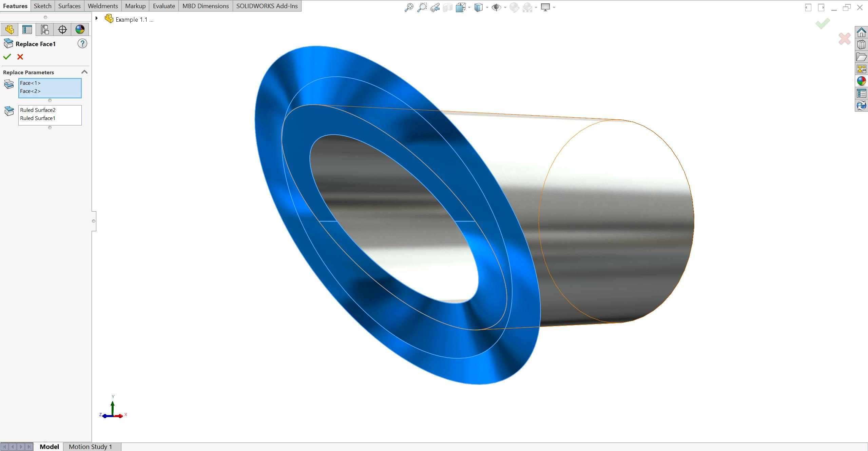Open Replace Face1 help via question mark
Image resolution: width=868 pixels, height=451 pixels.
coord(82,43)
